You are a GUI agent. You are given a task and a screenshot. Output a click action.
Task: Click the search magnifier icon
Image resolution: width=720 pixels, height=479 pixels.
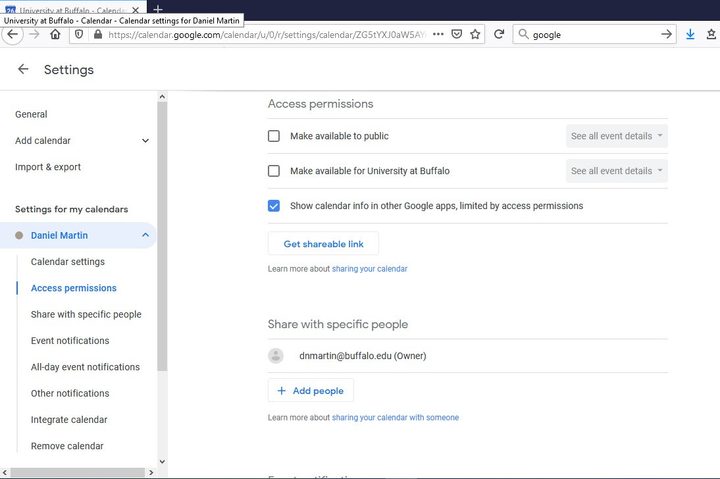click(523, 34)
